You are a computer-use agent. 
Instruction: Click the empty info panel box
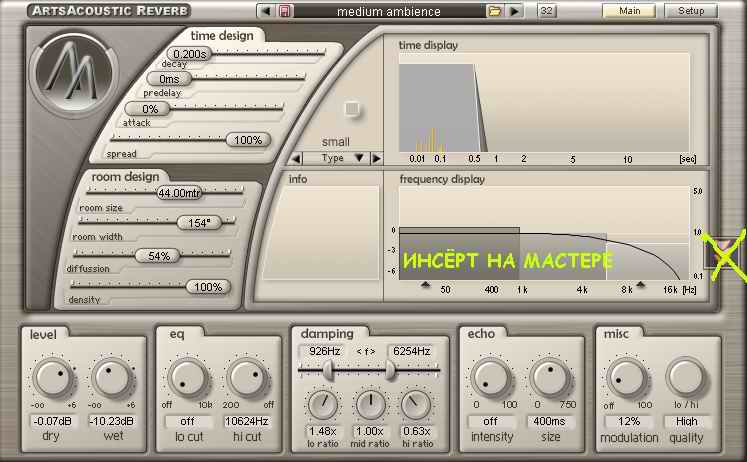322,232
